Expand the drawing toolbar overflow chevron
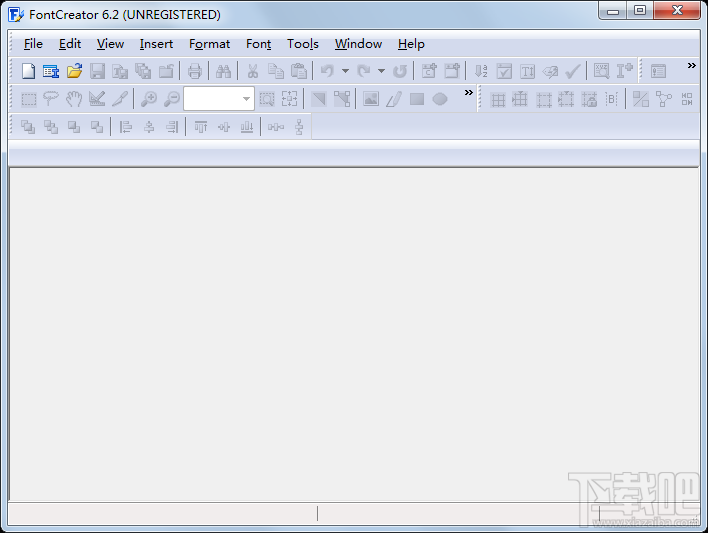 coord(469,93)
